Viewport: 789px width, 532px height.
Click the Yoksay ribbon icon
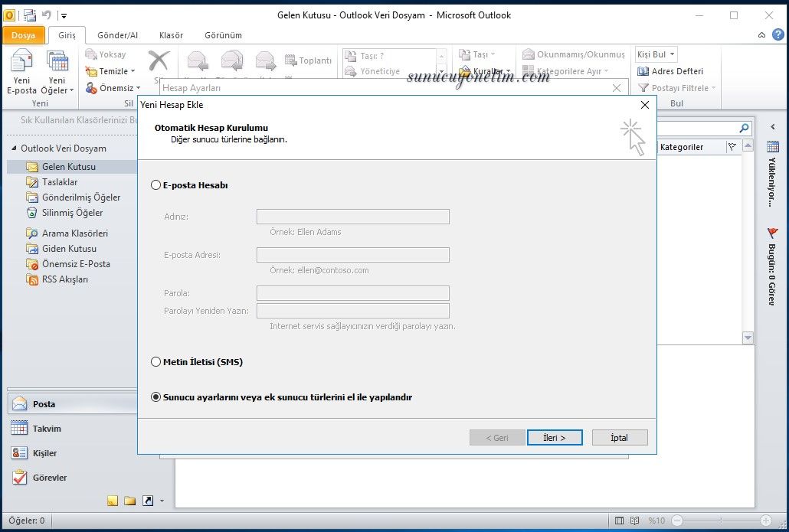pyautogui.click(x=91, y=54)
